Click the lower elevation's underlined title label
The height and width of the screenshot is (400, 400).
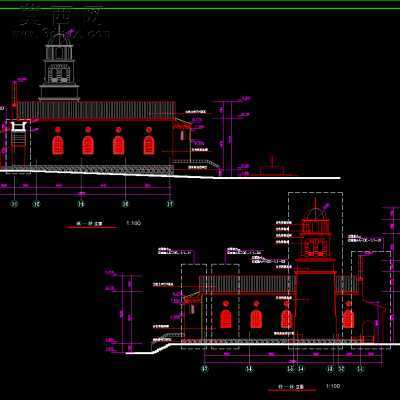[x=292, y=388]
